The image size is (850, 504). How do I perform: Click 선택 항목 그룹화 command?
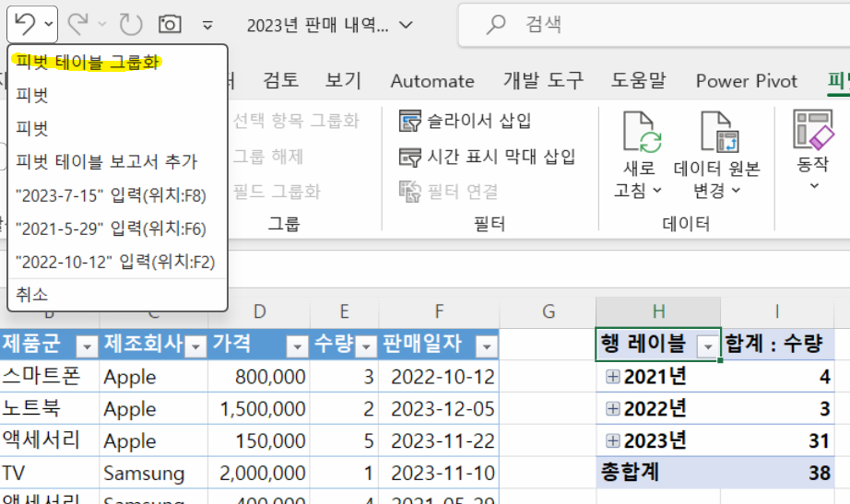coord(295,121)
